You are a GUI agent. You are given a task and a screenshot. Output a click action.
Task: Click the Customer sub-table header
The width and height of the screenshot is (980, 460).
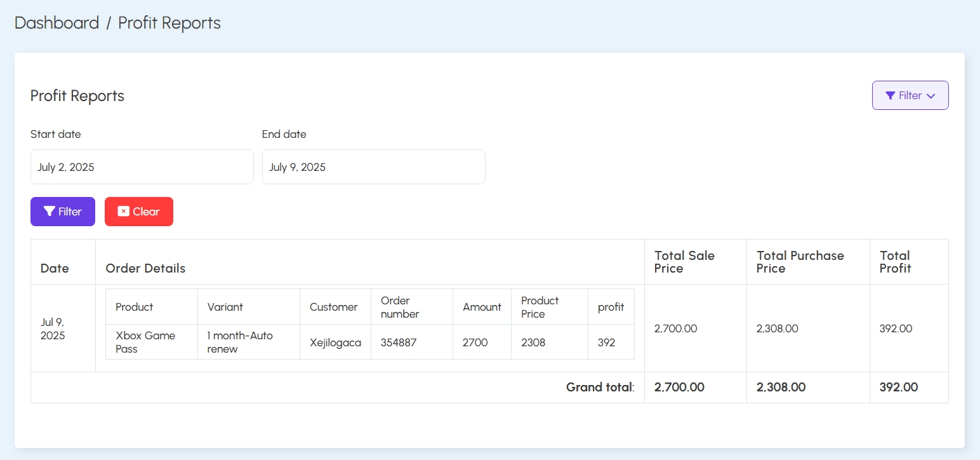pos(334,307)
